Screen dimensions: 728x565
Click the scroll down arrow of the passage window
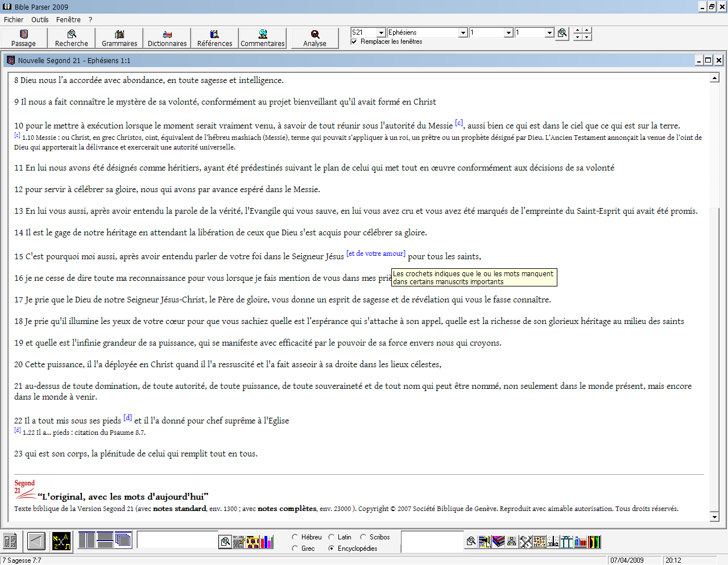[x=715, y=517]
